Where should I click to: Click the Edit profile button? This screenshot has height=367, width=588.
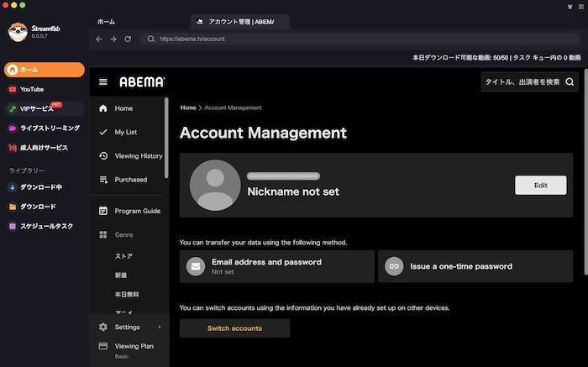[541, 186]
